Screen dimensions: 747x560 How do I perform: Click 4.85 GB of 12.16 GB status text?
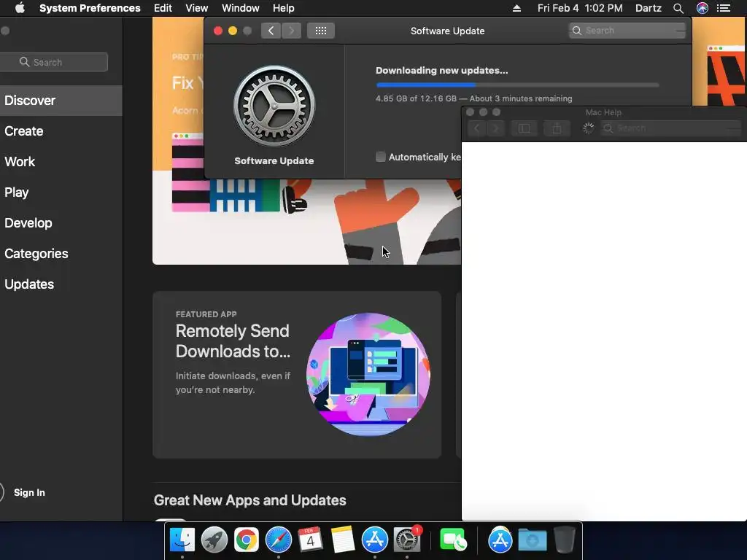(x=473, y=98)
